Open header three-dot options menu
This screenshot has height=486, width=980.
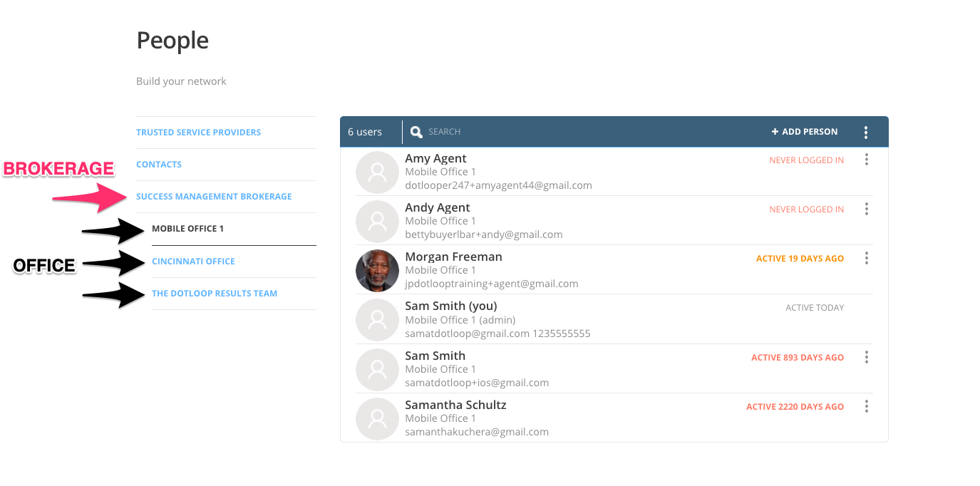click(866, 132)
